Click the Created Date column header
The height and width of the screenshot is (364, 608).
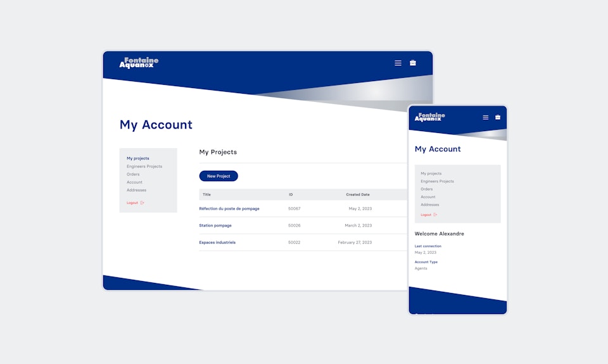pos(357,194)
